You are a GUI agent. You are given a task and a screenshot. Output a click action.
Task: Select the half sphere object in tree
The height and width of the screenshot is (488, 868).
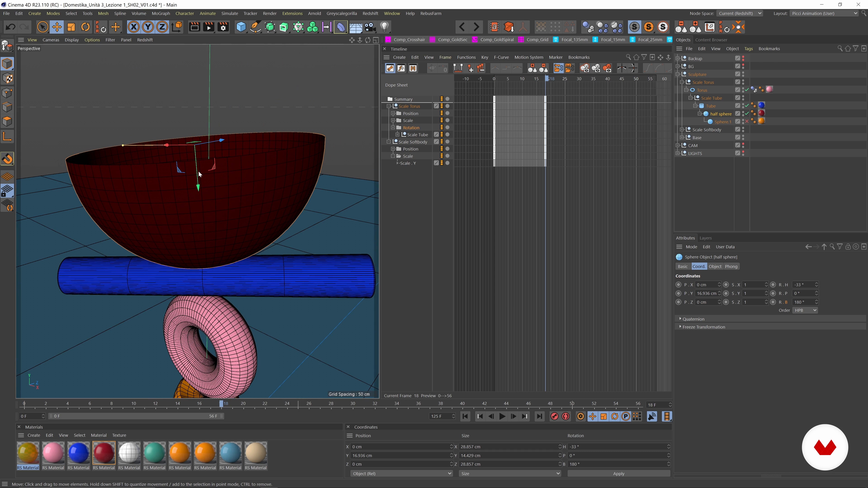720,114
